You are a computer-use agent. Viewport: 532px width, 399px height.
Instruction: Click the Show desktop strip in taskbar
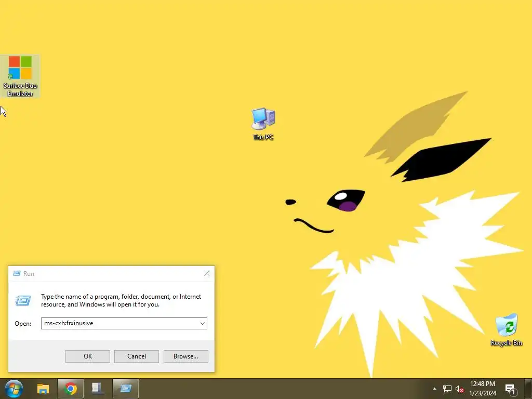pyautogui.click(x=528, y=389)
